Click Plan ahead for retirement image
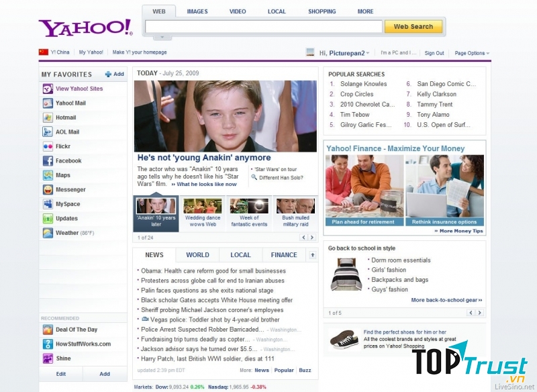 point(364,190)
